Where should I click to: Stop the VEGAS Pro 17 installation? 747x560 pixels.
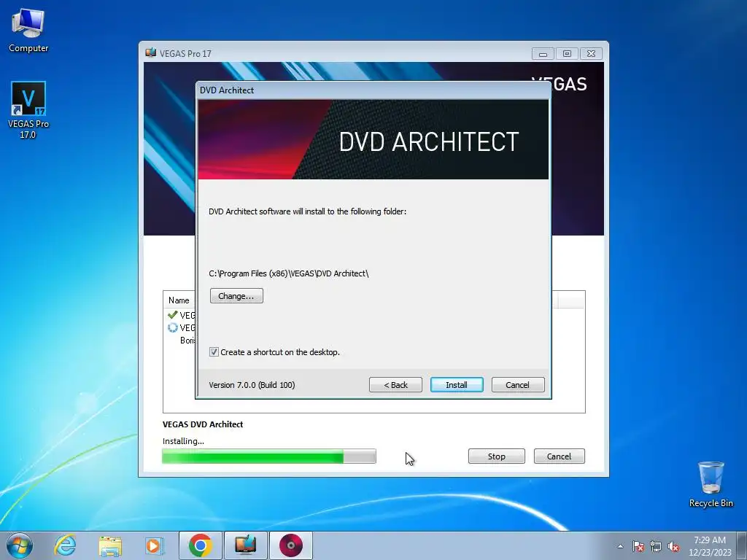pos(496,456)
